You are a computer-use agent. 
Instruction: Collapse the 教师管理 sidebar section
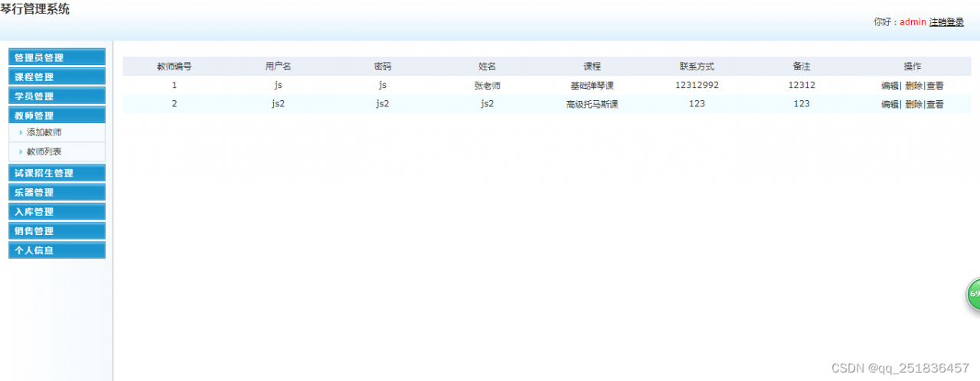[57, 116]
